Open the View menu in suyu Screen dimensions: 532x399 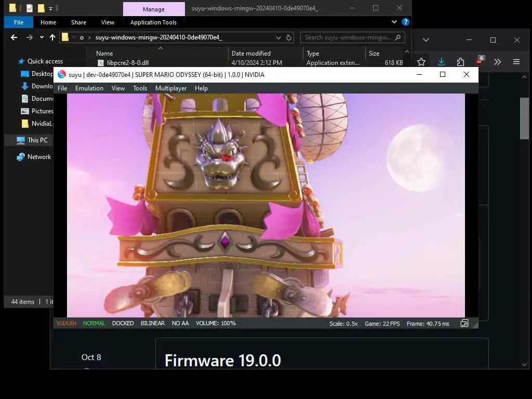click(118, 88)
